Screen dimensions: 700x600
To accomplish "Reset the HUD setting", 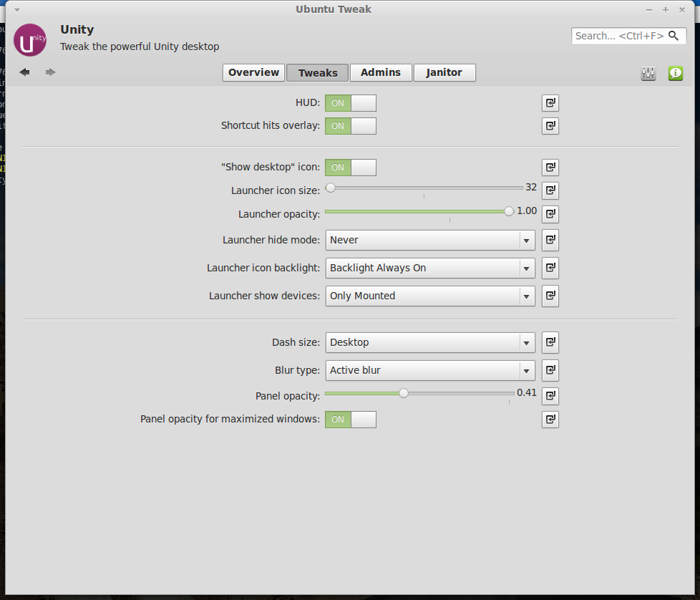I will (550, 103).
